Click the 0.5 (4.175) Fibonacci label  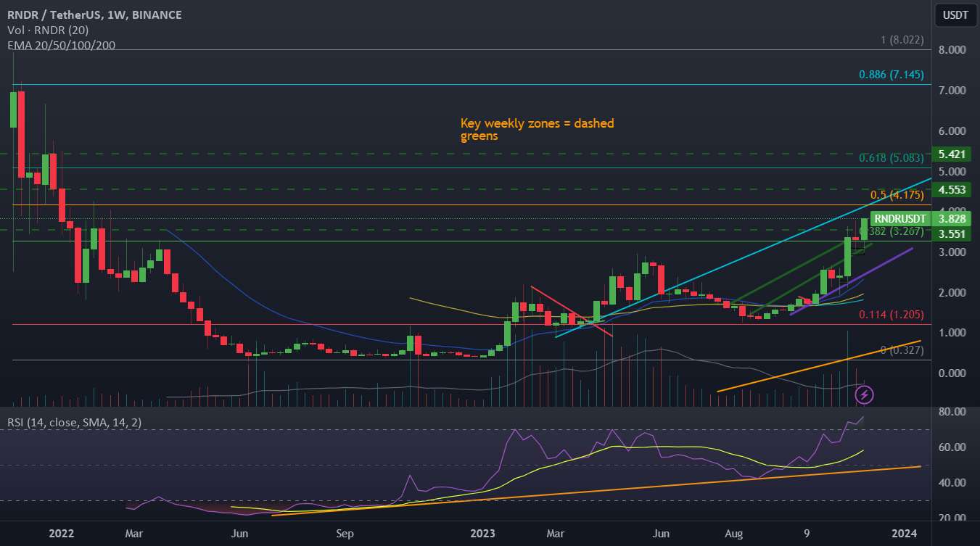[x=897, y=195]
